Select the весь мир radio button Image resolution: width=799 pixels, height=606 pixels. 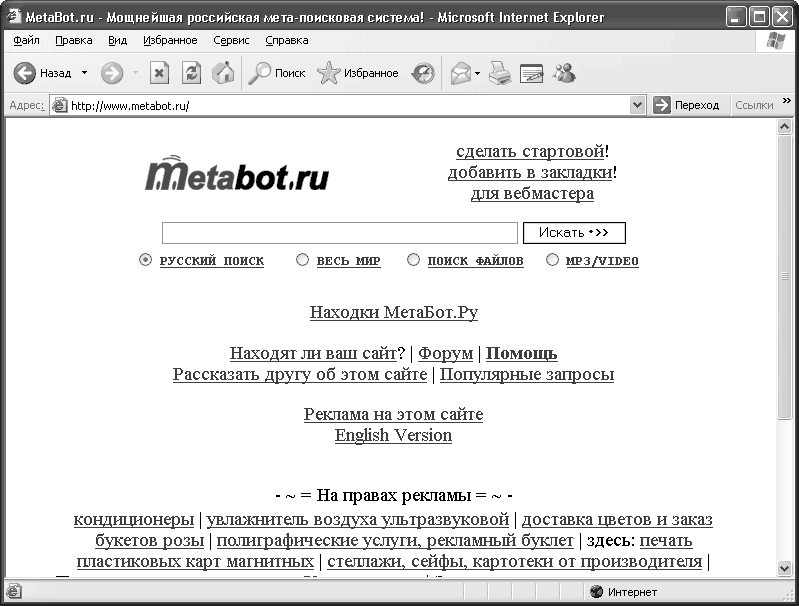pos(302,260)
